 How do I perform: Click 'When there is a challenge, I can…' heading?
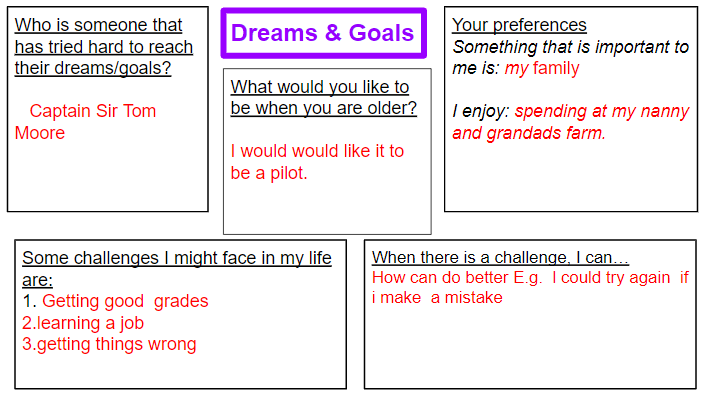point(500,257)
